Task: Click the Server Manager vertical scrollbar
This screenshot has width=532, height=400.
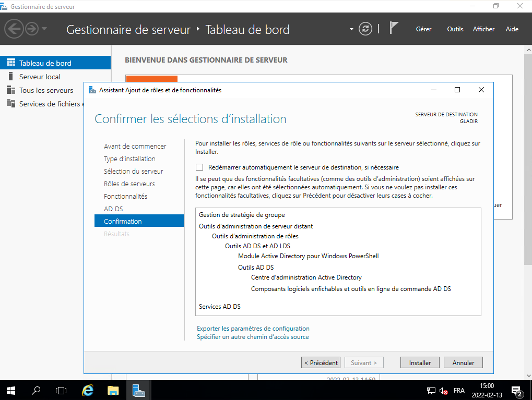Action: [x=528, y=160]
